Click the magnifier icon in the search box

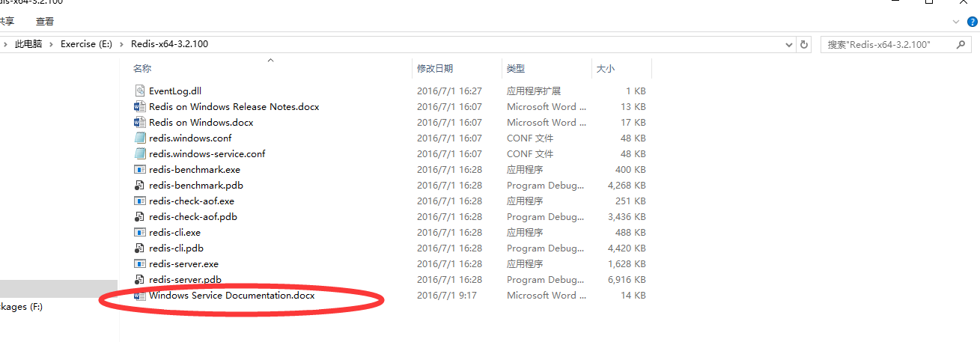[x=961, y=44]
